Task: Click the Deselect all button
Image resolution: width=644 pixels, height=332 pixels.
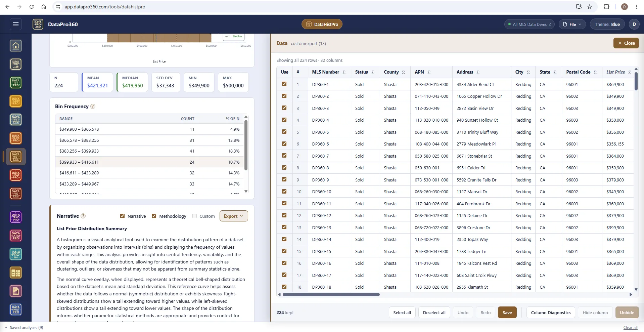Action: click(x=434, y=313)
